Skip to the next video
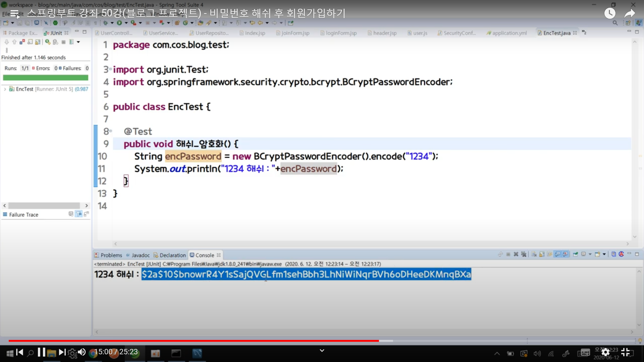Screen dimensions: 644x362 pos(62,352)
